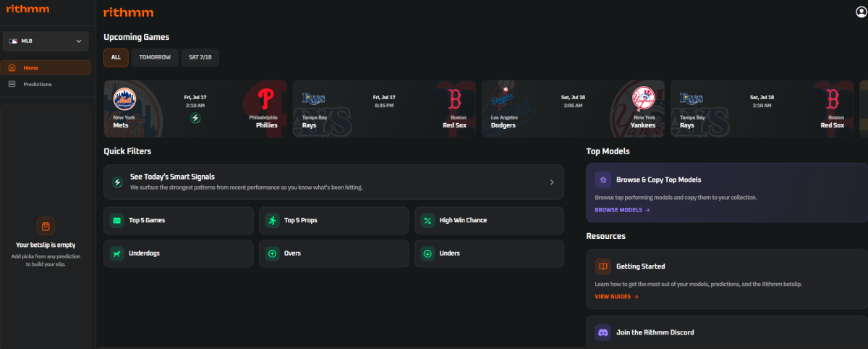Click the Top Models heading
Image resolution: width=868 pixels, height=349 pixels.
point(608,151)
